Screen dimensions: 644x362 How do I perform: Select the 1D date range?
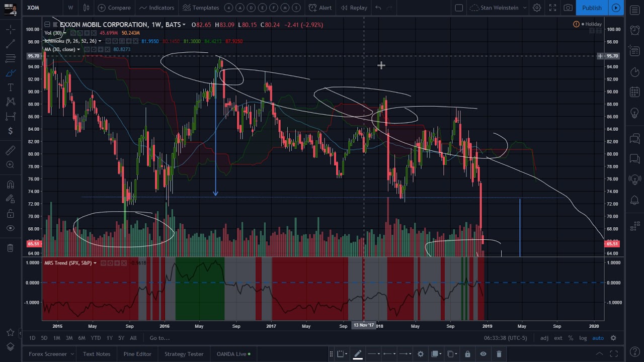[32, 338]
